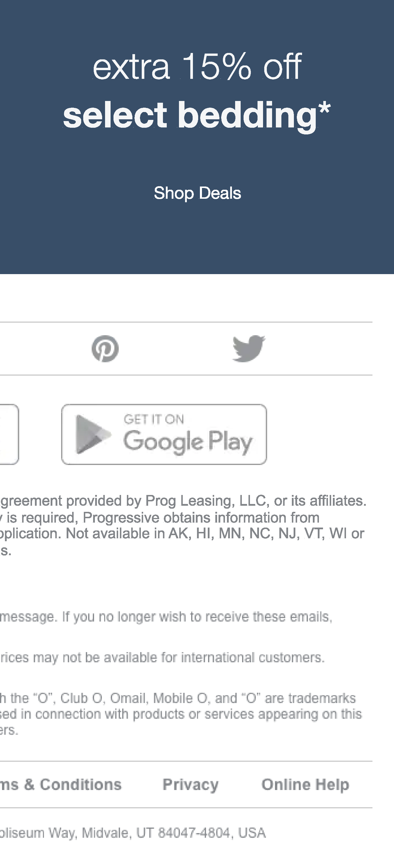Image resolution: width=394 pixels, height=868 pixels.
Task: Click the Google Play triangle logo
Action: [x=92, y=434]
